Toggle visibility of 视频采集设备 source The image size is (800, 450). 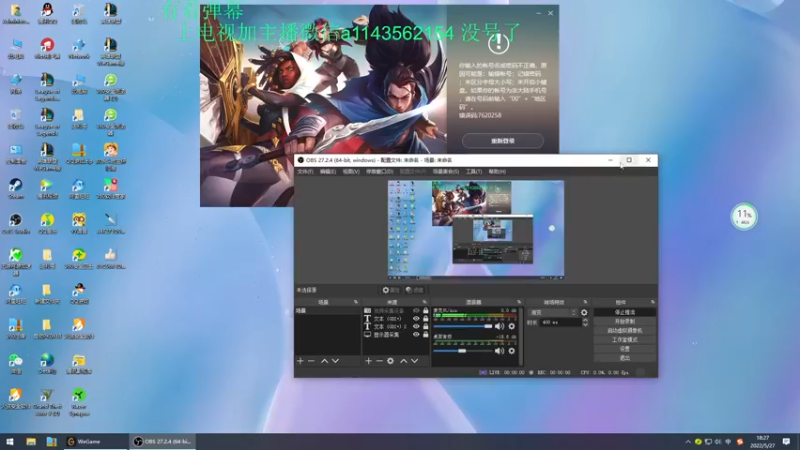(x=416, y=310)
